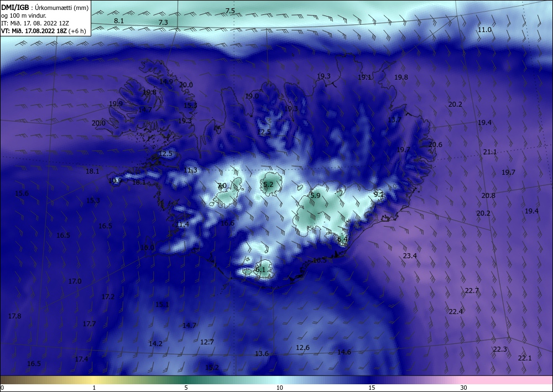Click the value 16.6 on the map
This screenshot has width=553, height=392.
coord(227,223)
